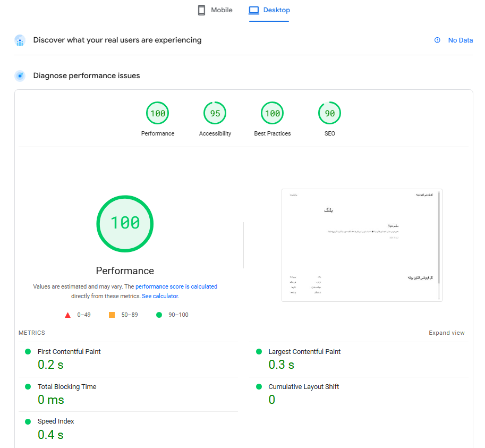Image resolution: width=485 pixels, height=448 pixels.
Task: Click the Cumulative Layout Shift label
Action: 303,386
